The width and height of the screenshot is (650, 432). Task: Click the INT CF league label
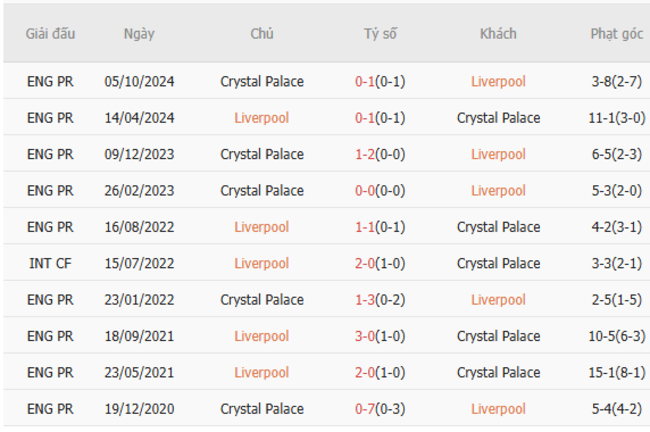(50, 263)
